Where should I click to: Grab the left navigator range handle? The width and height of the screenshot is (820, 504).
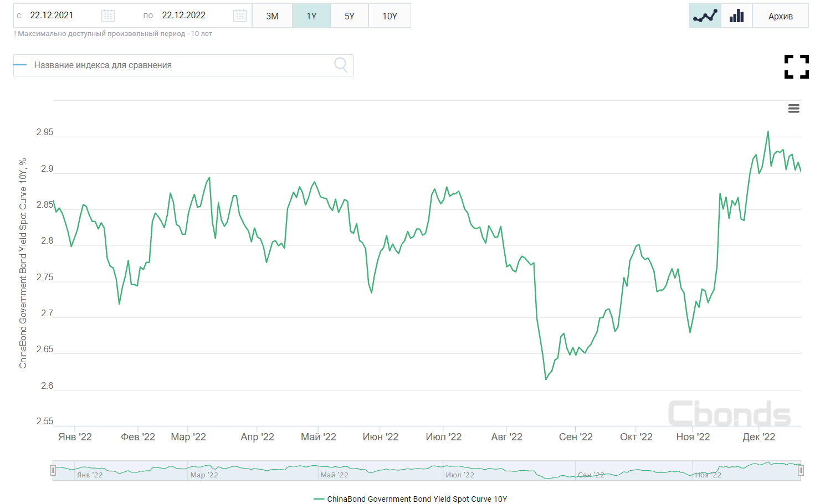click(x=53, y=471)
